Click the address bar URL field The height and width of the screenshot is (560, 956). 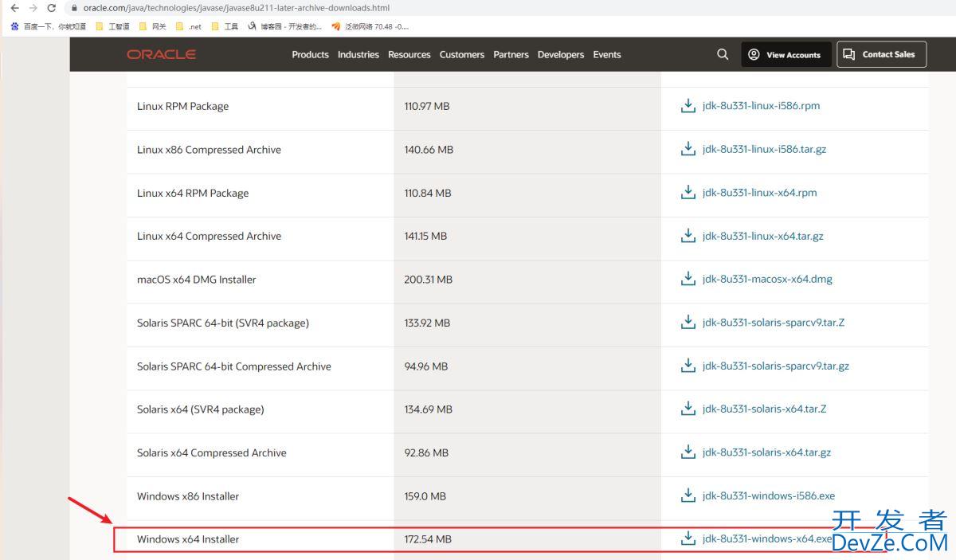pyautogui.click(x=237, y=8)
